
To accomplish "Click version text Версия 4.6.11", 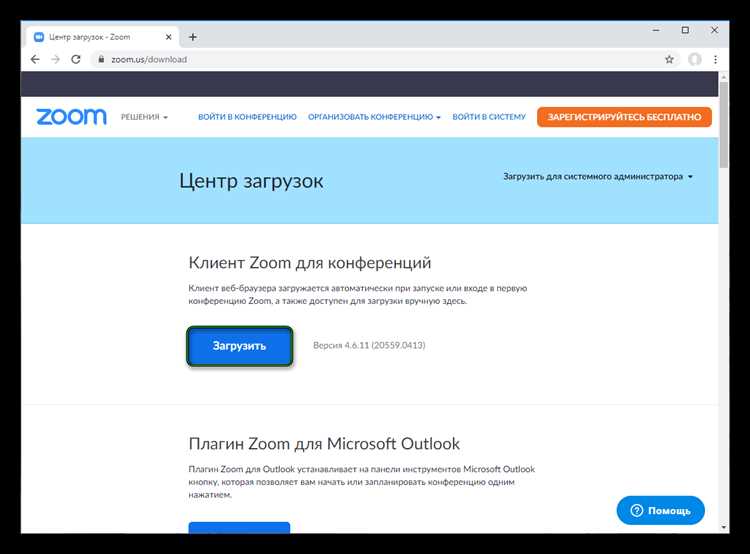I will click(369, 345).
